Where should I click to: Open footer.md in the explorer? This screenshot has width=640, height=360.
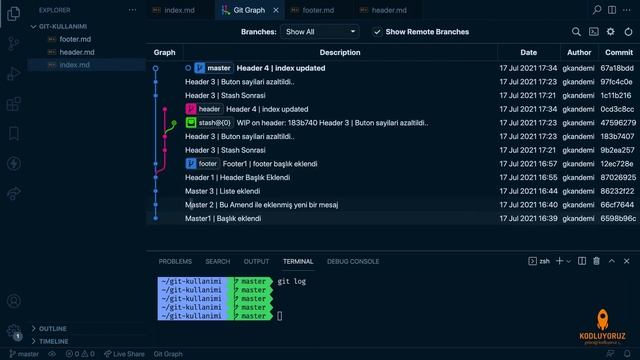(75, 39)
